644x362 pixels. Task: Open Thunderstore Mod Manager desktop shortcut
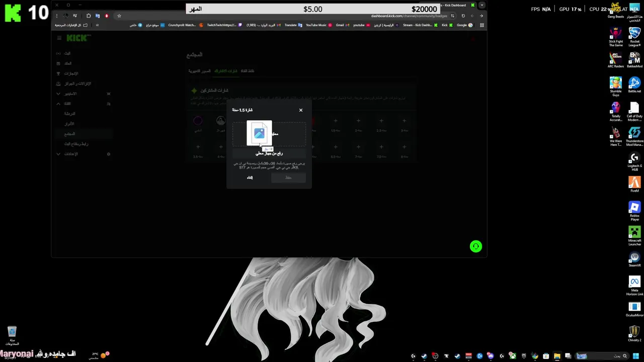(x=634, y=136)
